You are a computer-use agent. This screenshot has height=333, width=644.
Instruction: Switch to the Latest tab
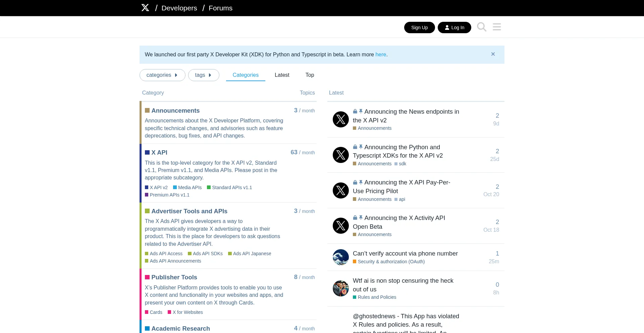282,75
